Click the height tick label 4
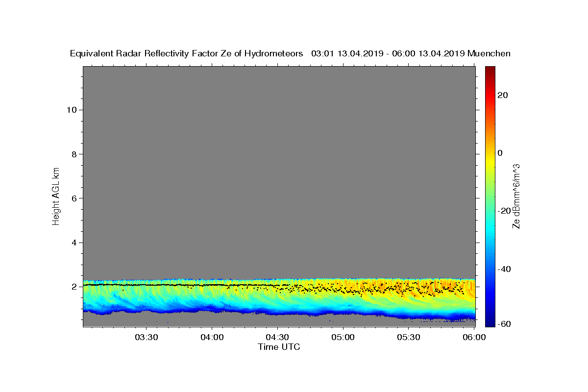Image resolution: width=588 pixels, height=392 pixels. (73, 243)
